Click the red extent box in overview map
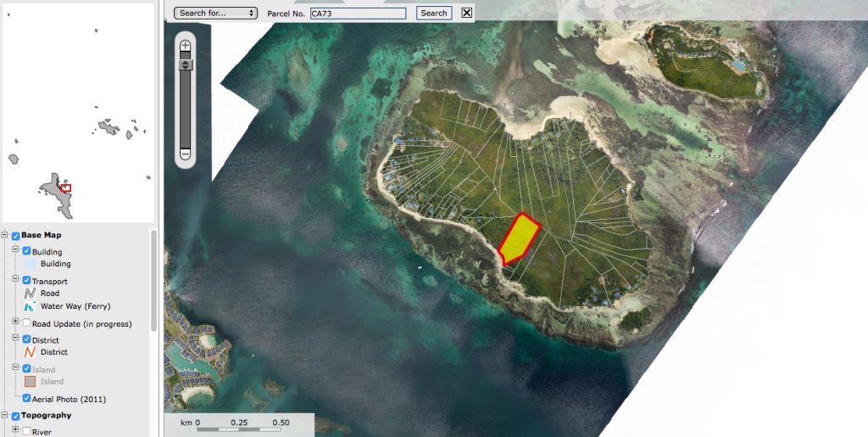The image size is (868, 437). tap(66, 188)
